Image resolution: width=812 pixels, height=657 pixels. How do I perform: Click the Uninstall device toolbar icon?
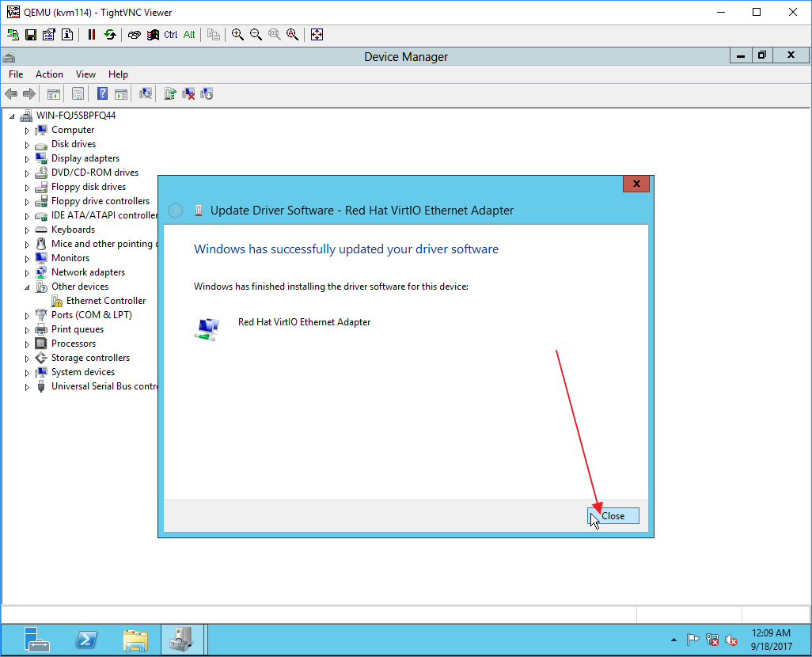point(188,93)
